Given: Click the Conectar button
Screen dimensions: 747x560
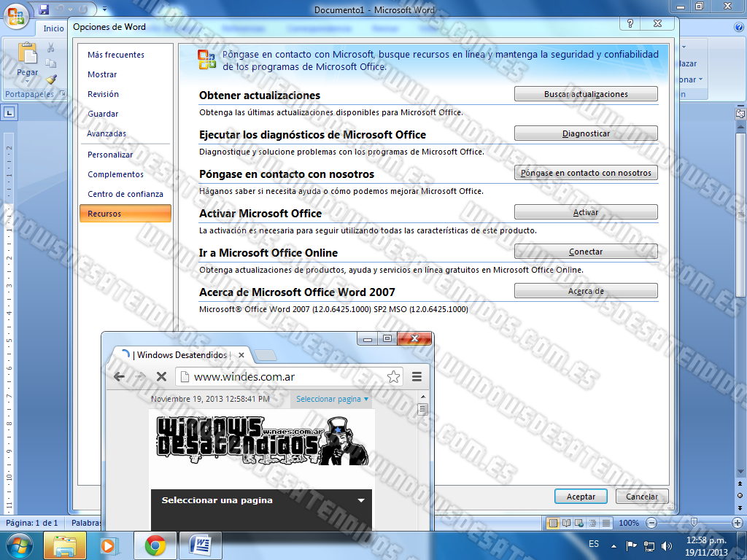Looking at the screenshot, I should (586, 252).
